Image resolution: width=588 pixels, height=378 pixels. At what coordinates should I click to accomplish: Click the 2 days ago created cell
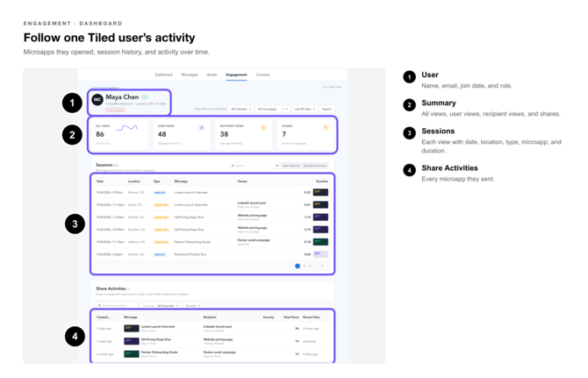(x=104, y=329)
